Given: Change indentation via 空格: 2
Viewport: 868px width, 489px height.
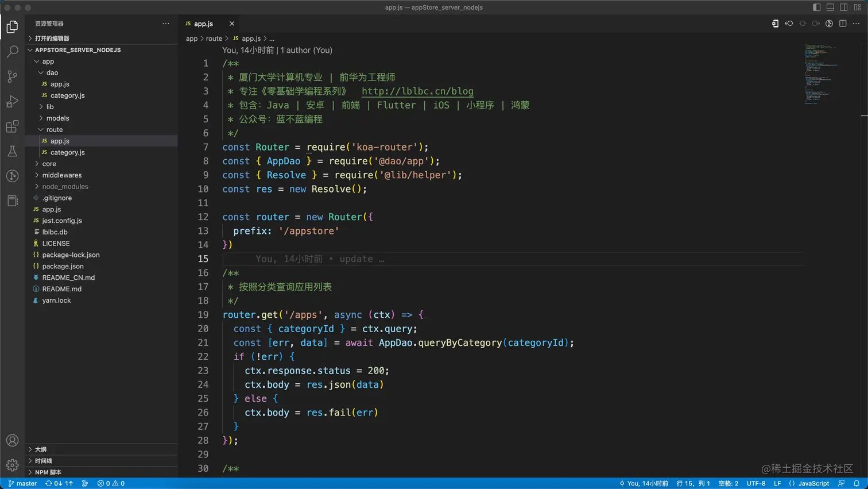Looking at the screenshot, I should pos(728,484).
